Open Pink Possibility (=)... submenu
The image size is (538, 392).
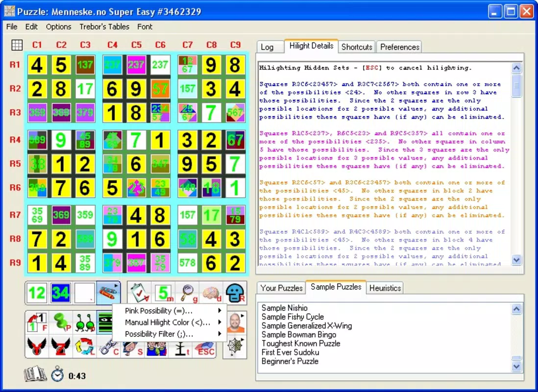coord(170,311)
